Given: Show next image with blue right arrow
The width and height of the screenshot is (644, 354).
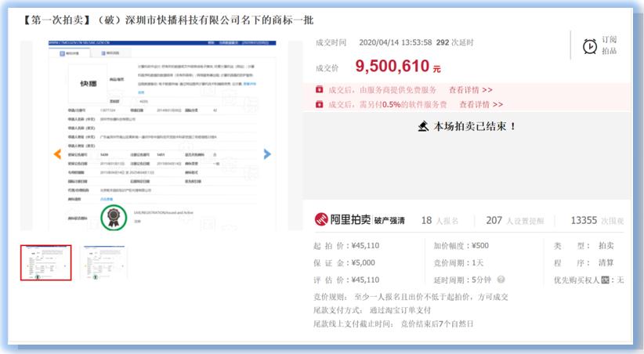Looking at the screenshot, I should [x=267, y=154].
